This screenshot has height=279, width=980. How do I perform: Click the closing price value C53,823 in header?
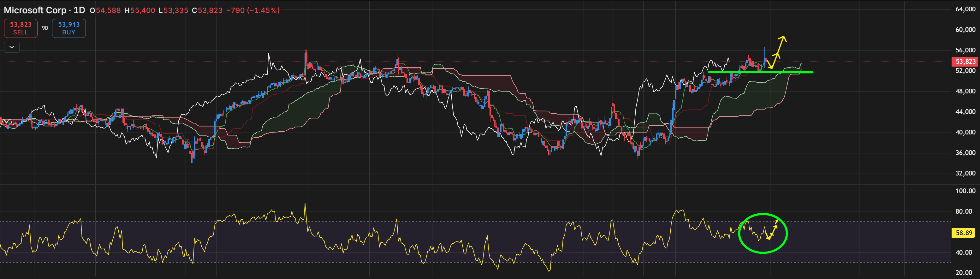[207, 10]
